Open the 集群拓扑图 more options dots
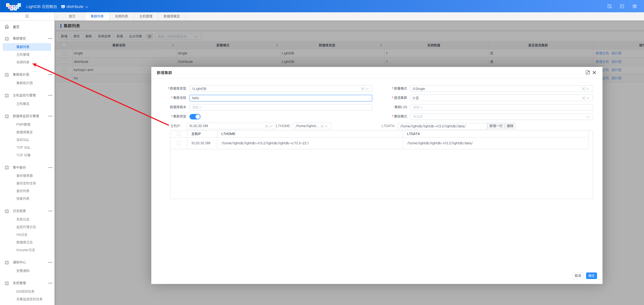644x305 pixels. tap(50, 75)
